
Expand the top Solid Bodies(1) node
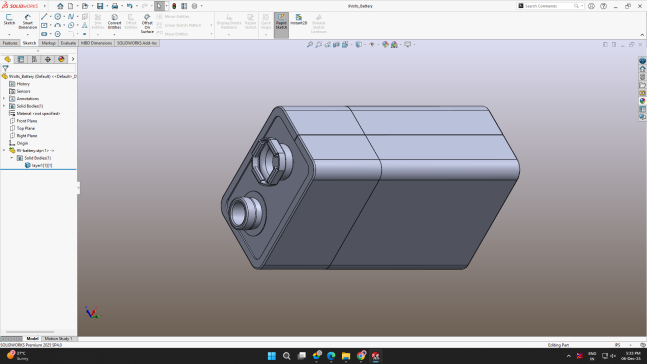click(4, 106)
